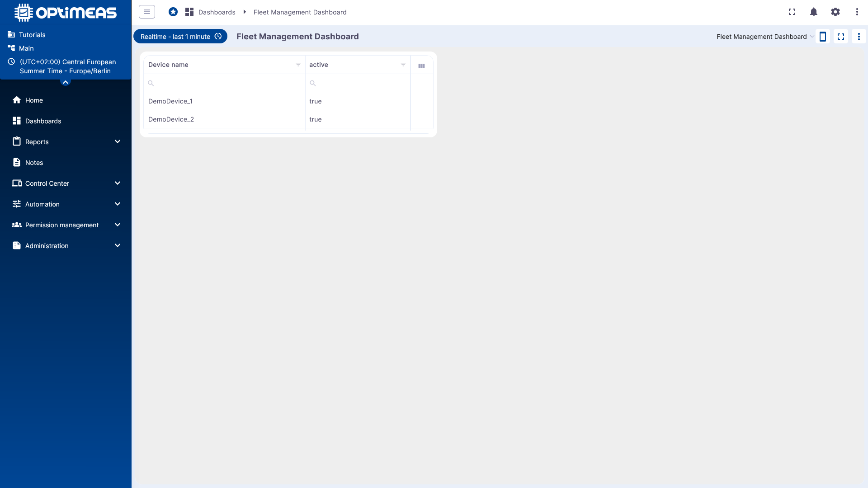The image size is (868, 488).
Task: Click clock icon in Realtime button
Action: [x=218, y=37]
